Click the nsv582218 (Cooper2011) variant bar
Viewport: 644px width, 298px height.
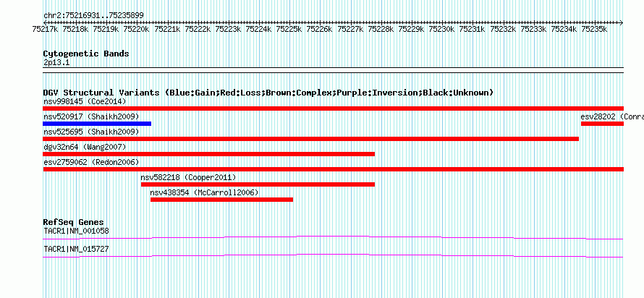pos(258,184)
